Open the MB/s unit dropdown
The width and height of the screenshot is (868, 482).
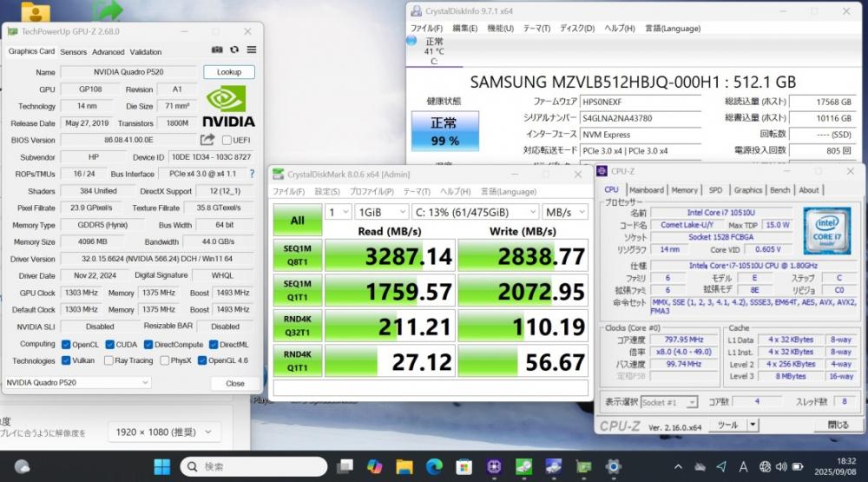tap(565, 212)
